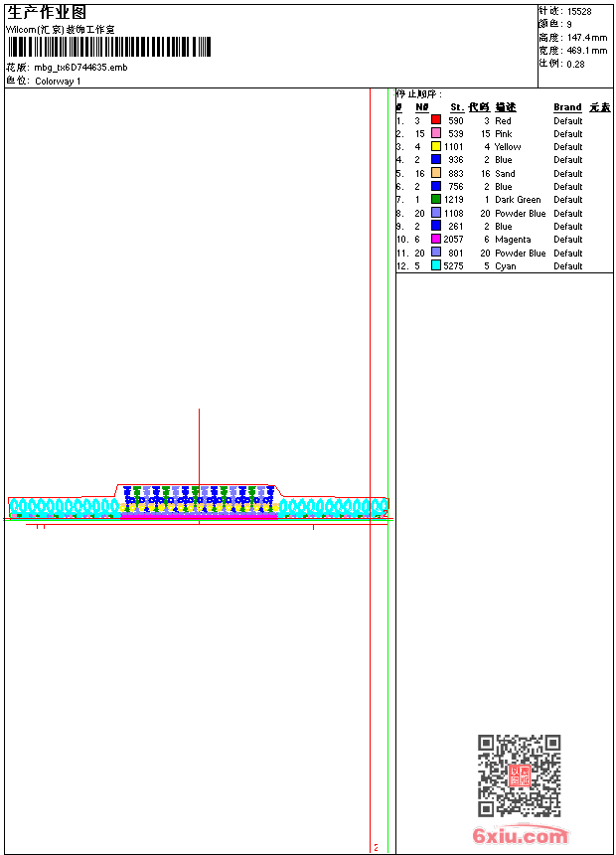
Task: Click the Blue swatch with code 261
Action: [436, 226]
